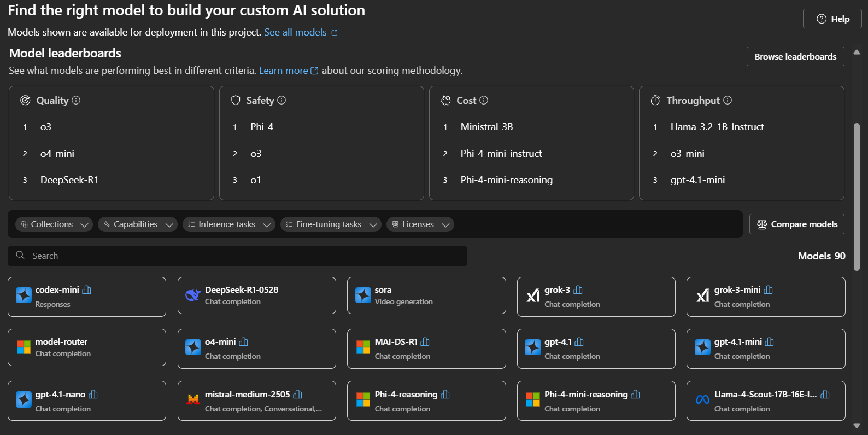
Task: Click benchmark icon next to codex-mini
Action: (x=86, y=289)
